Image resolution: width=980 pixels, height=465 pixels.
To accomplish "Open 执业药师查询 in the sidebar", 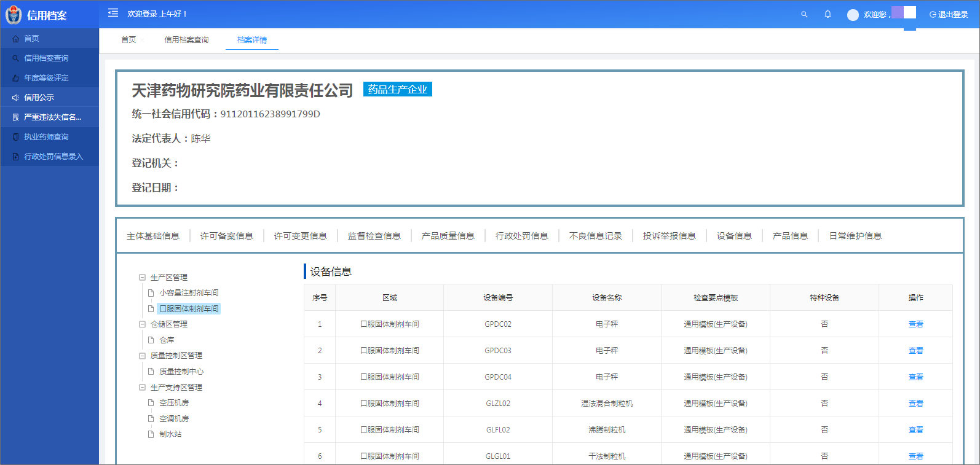I will click(46, 137).
